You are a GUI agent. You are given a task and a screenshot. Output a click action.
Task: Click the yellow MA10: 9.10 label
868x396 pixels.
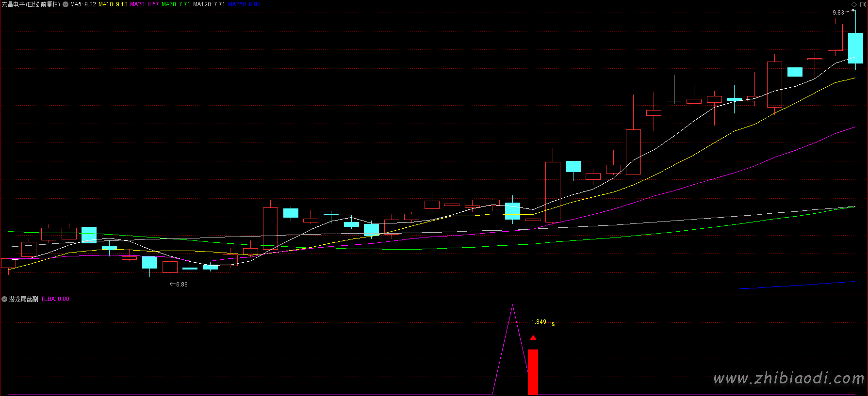(113, 4)
